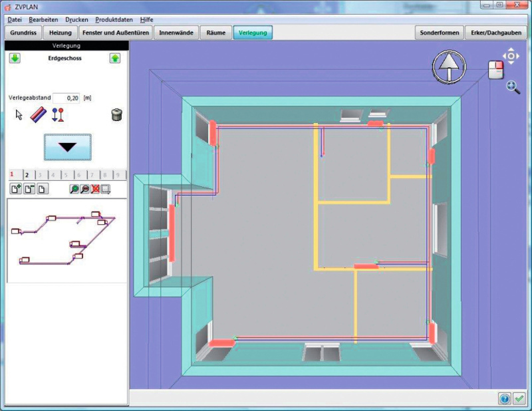This screenshot has width=532, height=411.
Task: Open Fenster und Außentüren step
Action: point(116,33)
